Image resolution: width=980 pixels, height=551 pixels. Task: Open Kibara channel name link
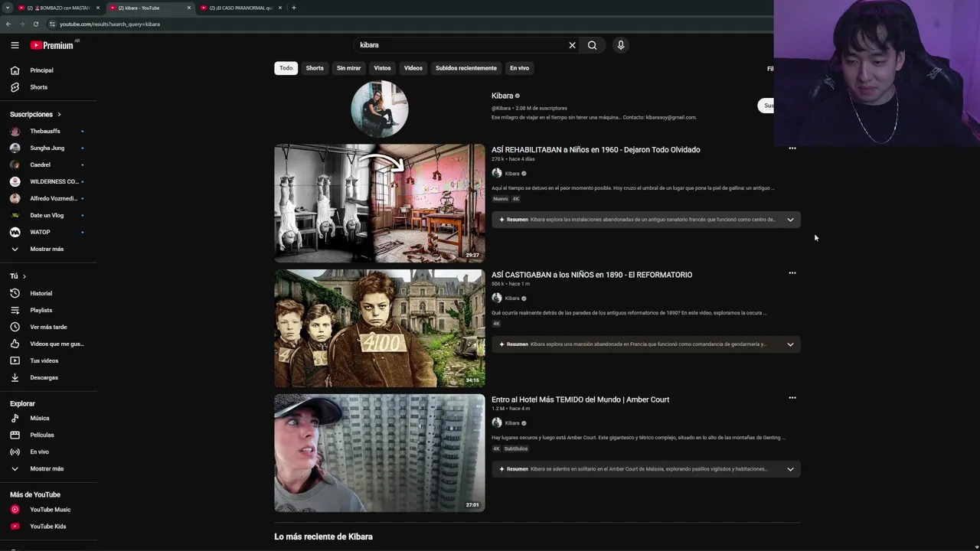tap(502, 96)
